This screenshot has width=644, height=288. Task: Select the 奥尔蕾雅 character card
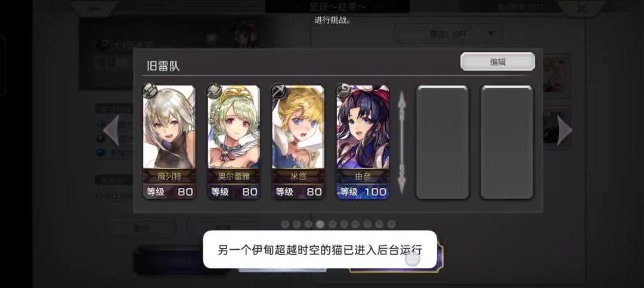234,142
